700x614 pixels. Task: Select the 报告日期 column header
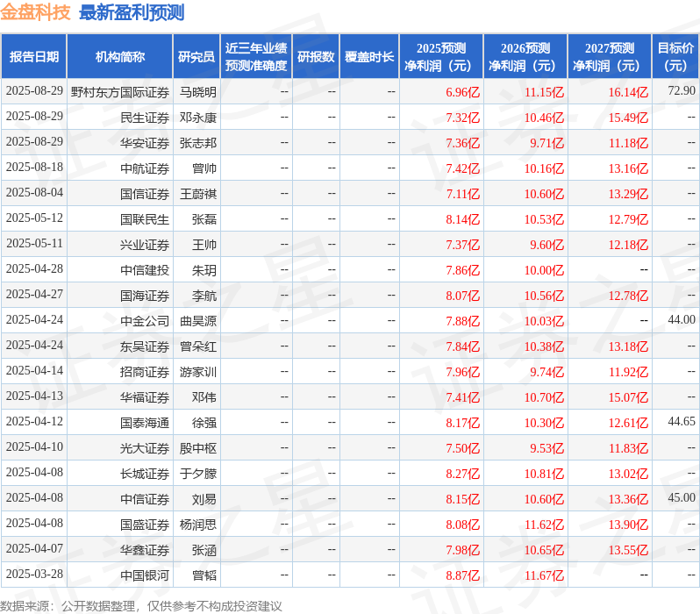[x=34, y=57]
